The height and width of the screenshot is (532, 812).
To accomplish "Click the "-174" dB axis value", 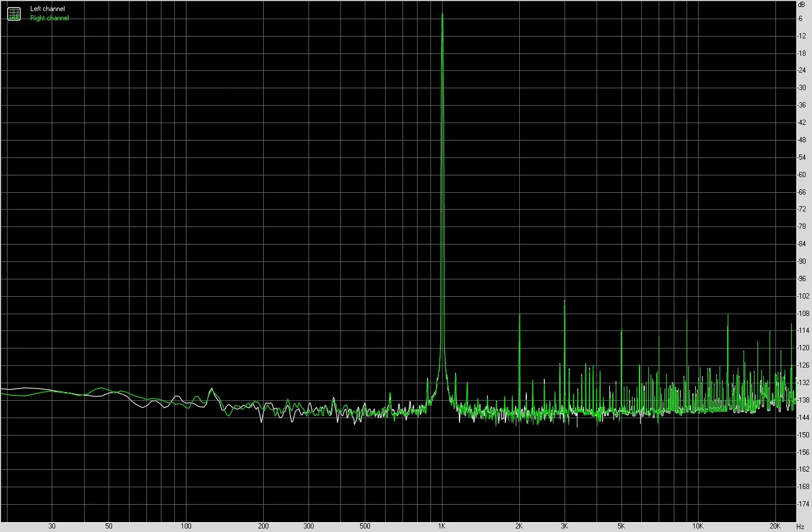I will (x=803, y=504).
